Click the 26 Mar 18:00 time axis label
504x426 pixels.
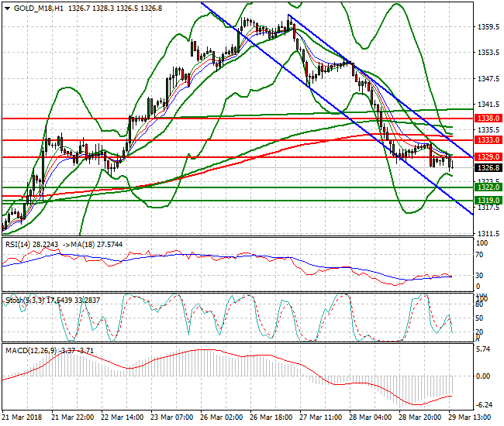[271, 417]
